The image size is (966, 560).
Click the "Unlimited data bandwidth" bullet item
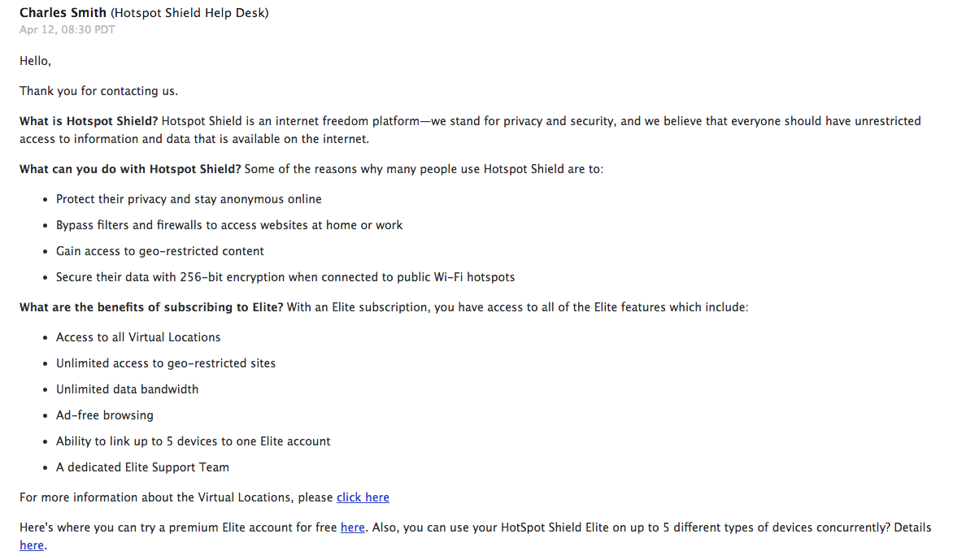click(127, 389)
